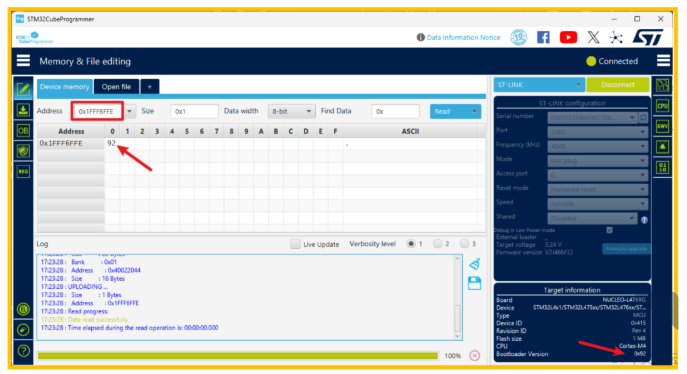
Task: Open the top icon of right sidebar
Action: click(662, 85)
